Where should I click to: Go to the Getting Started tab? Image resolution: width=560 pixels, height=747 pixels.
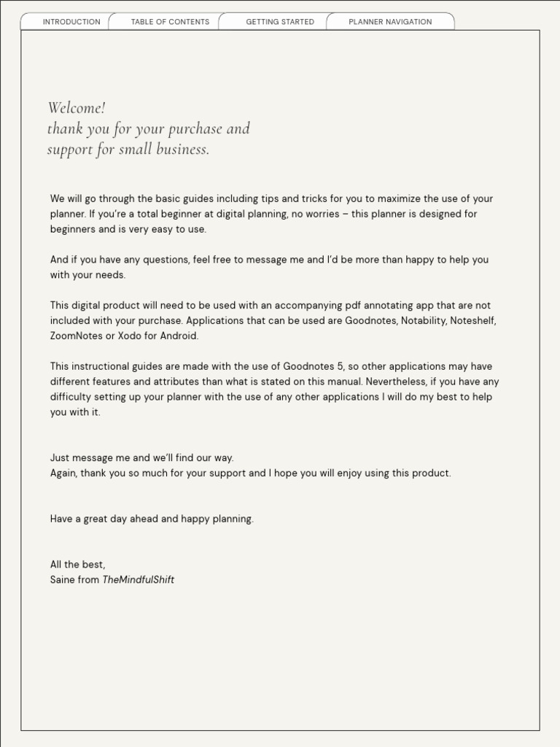(280, 21)
